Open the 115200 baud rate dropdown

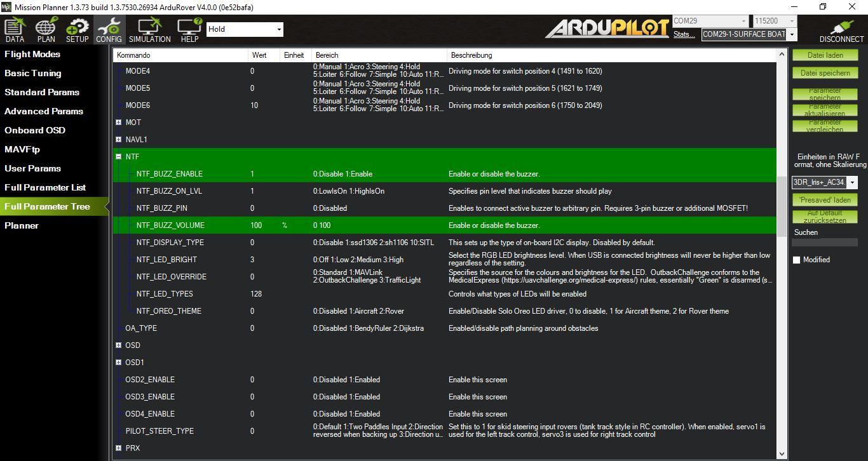tap(792, 21)
